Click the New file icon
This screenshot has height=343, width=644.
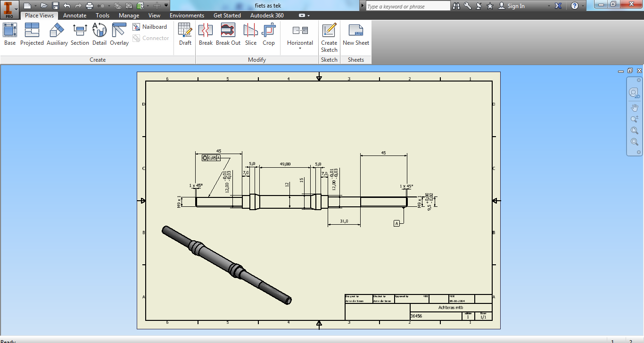27,6
